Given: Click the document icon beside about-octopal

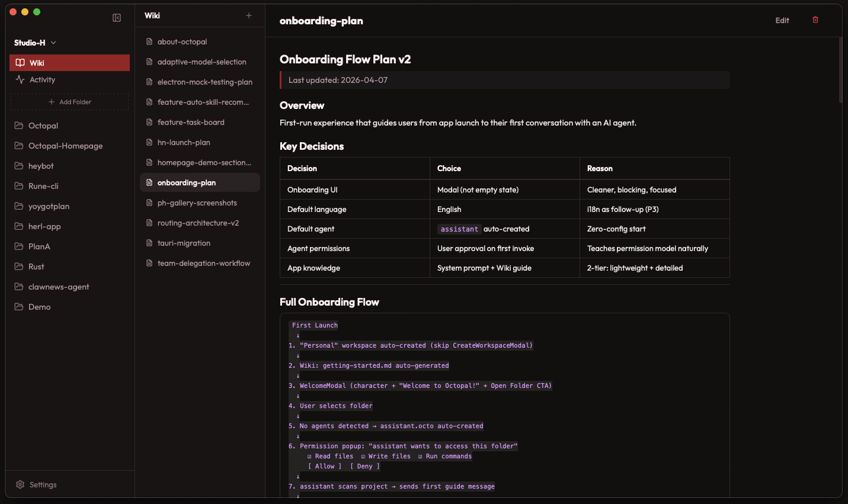Looking at the screenshot, I should click(x=149, y=41).
